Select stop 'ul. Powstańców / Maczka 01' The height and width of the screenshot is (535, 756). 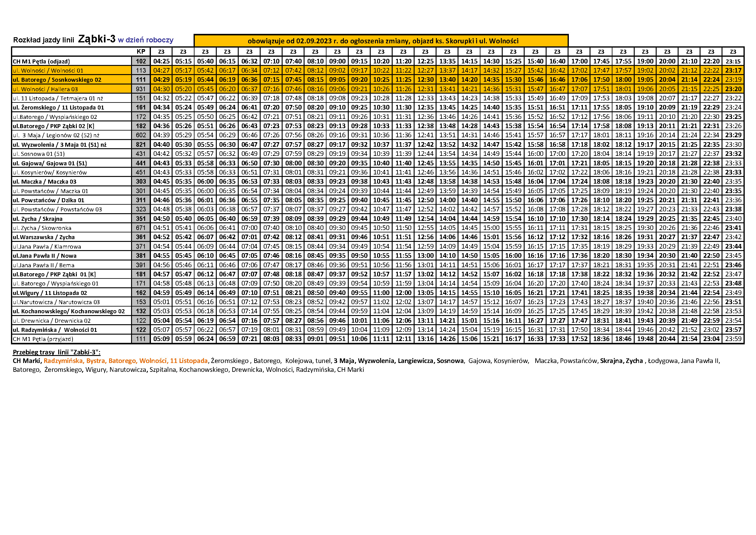tap(50, 191)
